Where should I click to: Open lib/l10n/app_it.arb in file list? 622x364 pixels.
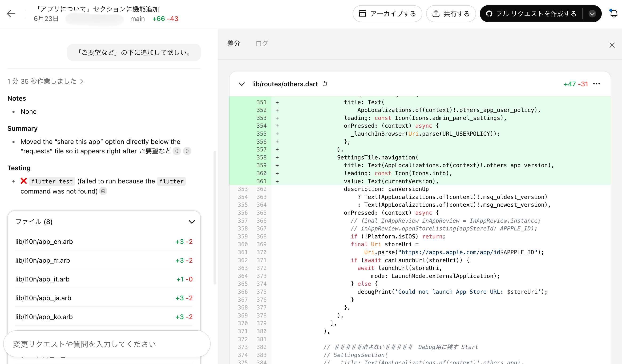[x=104, y=279]
